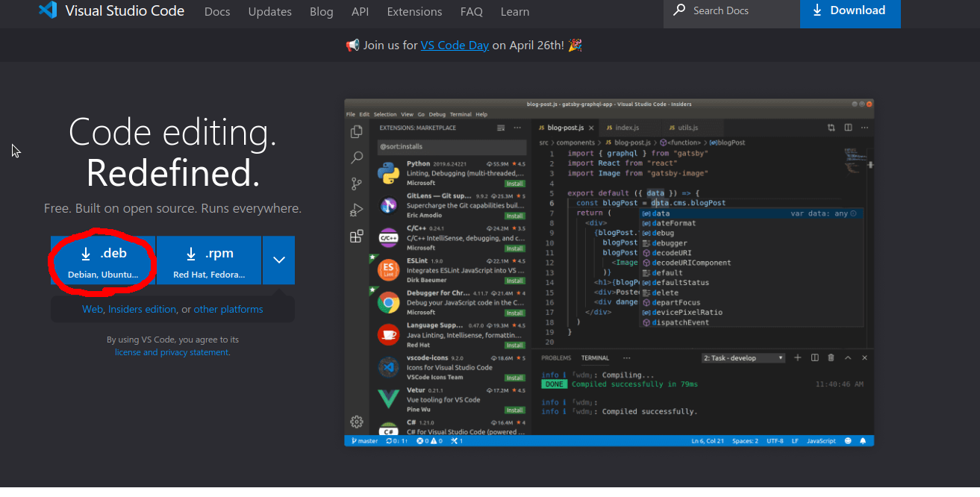The height and width of the screenshot is (497, 980).
Task: Expand the download options chevron beside .rpm
Action: [x=279, y=260]
